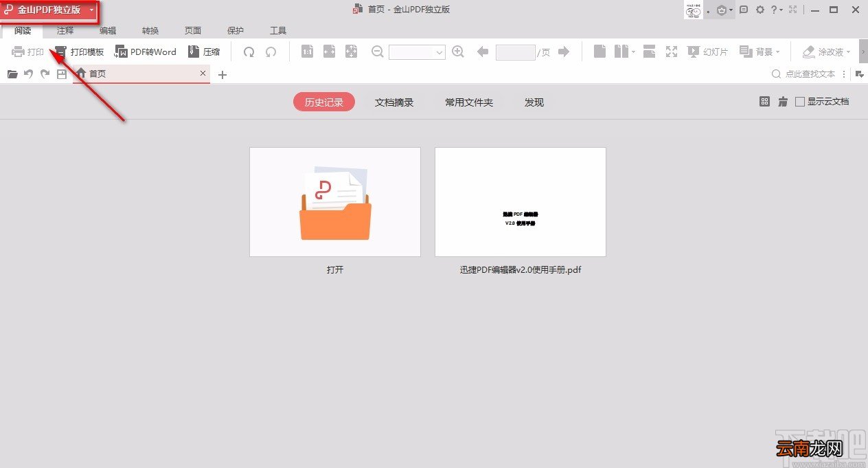Screen dimensions: 868x468
Task: Click the redo arrow in quick bar
Action: pyautogui.click(x=45, y=74)
